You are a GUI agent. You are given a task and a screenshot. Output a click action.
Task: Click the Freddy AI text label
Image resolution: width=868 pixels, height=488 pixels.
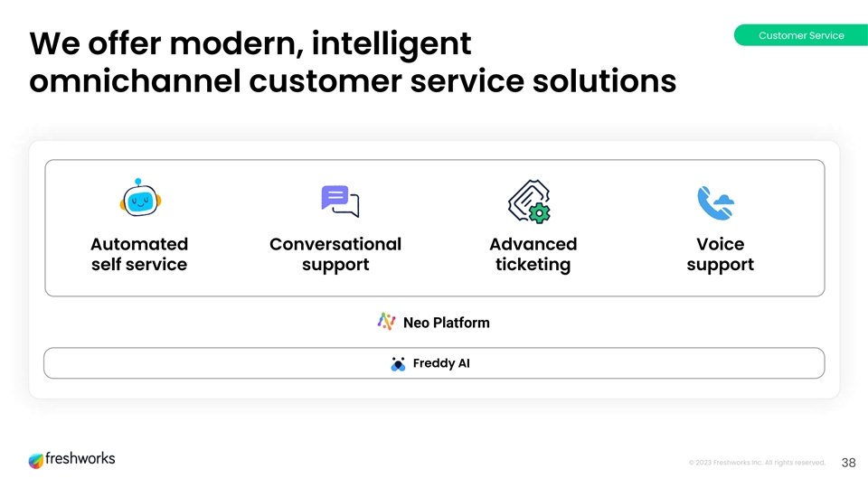pyautogui.click(x=441, y=363)
